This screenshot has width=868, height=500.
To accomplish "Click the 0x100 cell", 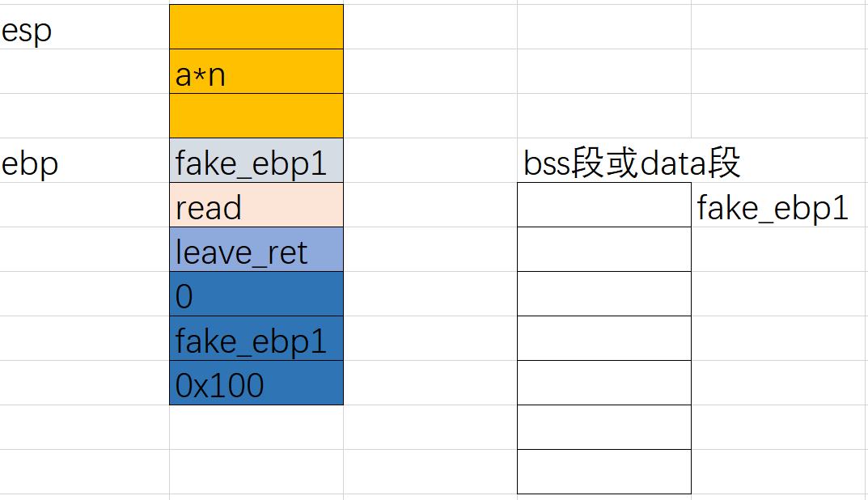I will tap(256, 383).
